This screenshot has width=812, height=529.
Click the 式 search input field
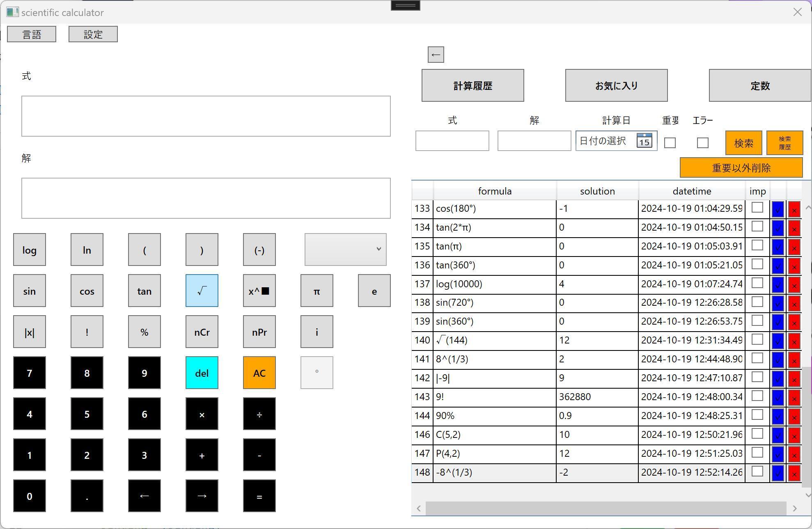[x=452, y=141]
